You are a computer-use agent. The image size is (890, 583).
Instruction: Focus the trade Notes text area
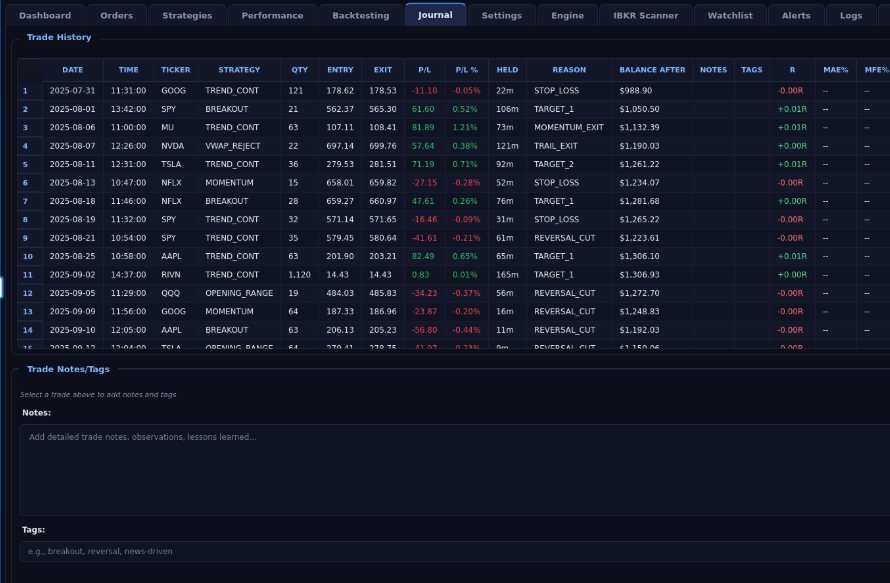point(455,470)
